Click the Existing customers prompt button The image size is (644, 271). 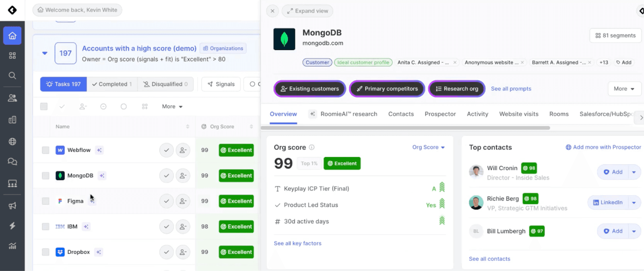310,89
